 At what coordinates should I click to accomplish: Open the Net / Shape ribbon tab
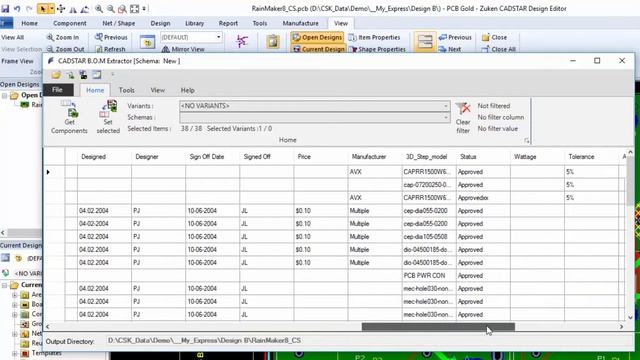[x=118, y=23]
